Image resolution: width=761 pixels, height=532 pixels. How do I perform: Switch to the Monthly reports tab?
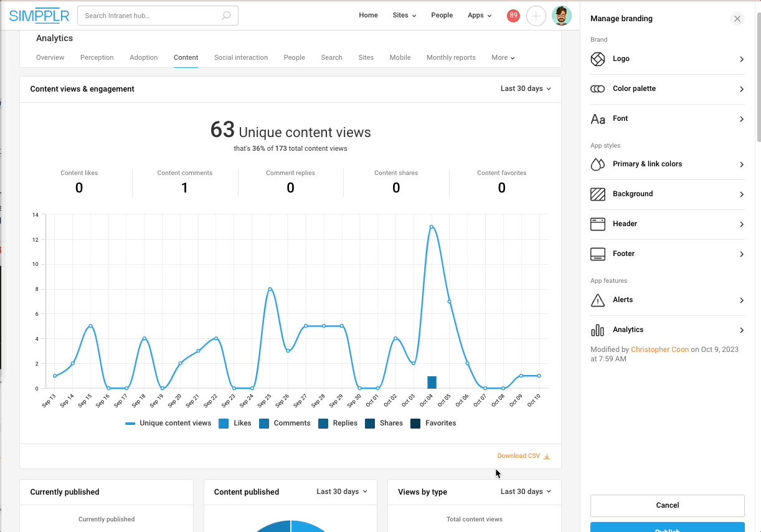coord(451,57)
